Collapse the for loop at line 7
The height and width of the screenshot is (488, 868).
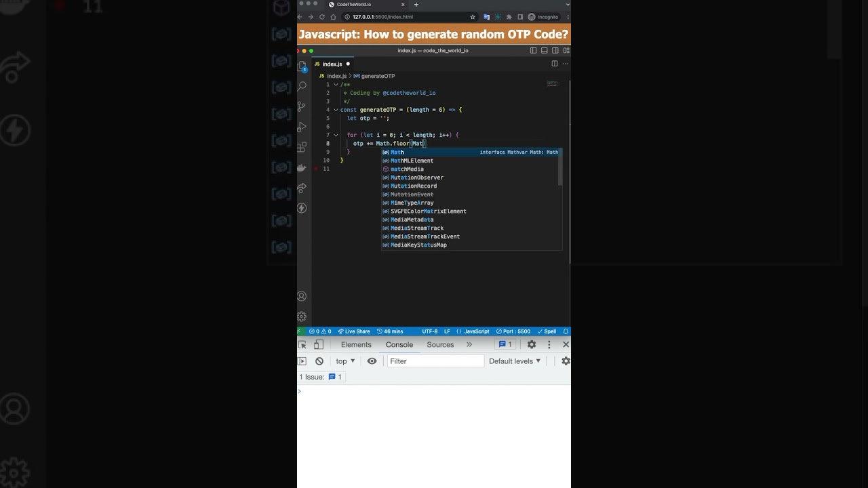click(336, 135)
